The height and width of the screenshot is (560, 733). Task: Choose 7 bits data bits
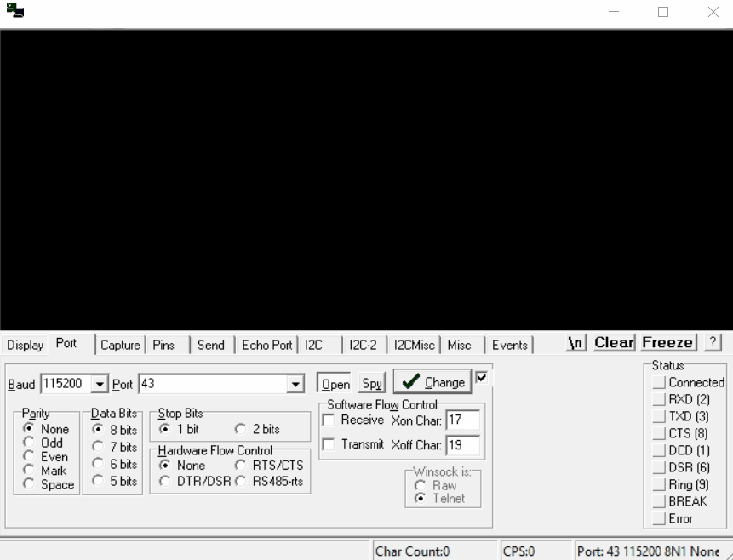(x=97, y=447)
